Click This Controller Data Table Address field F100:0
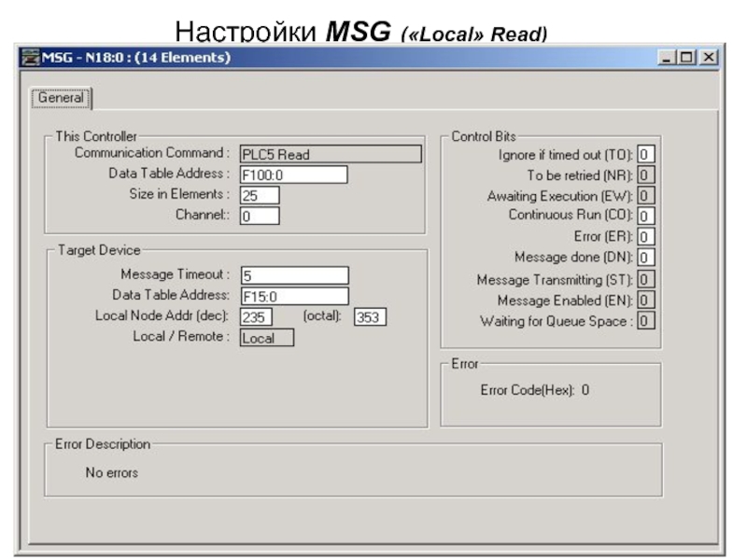The width and height of the screenshot is (747, 560). [293, 175]
